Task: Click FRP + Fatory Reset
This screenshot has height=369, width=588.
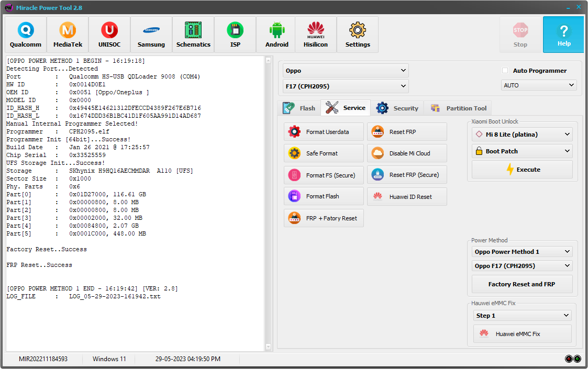Action: click(324, 218)
